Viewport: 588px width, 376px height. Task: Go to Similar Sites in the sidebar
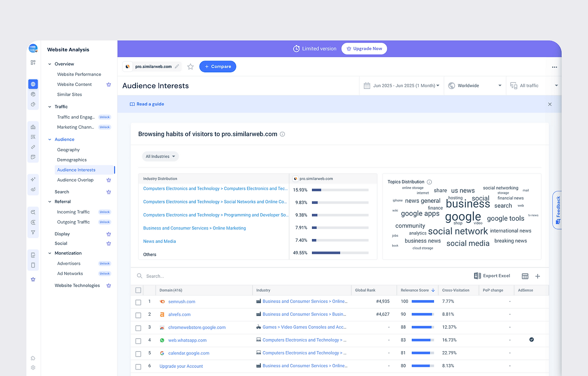[69, 95]
